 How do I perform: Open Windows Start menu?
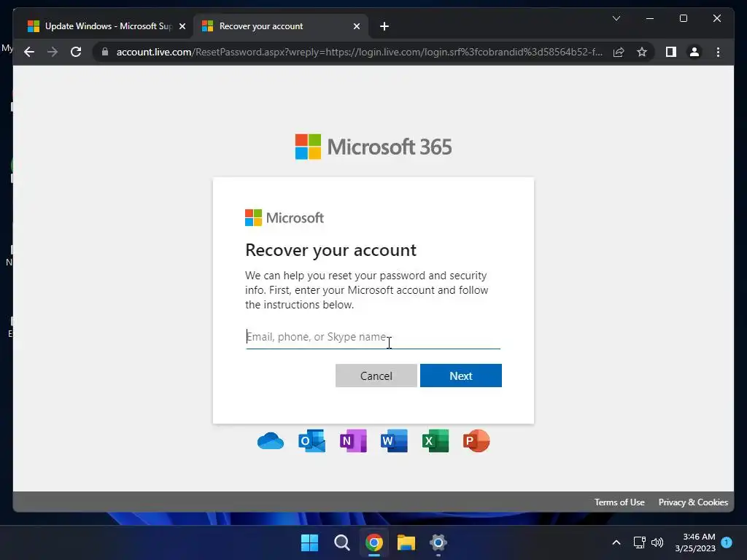[309, 542]
